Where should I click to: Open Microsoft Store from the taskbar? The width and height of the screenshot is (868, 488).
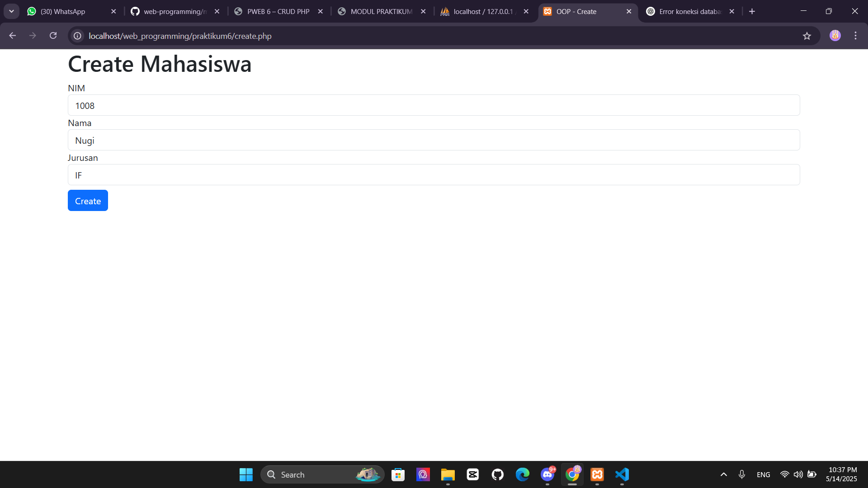pos(398,474)
